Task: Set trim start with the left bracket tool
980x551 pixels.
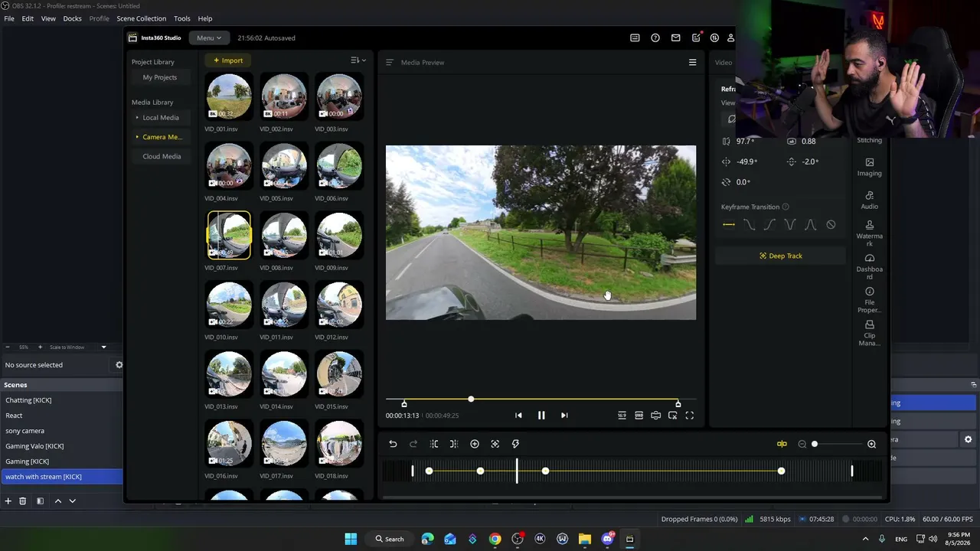Action: point(434,444)
